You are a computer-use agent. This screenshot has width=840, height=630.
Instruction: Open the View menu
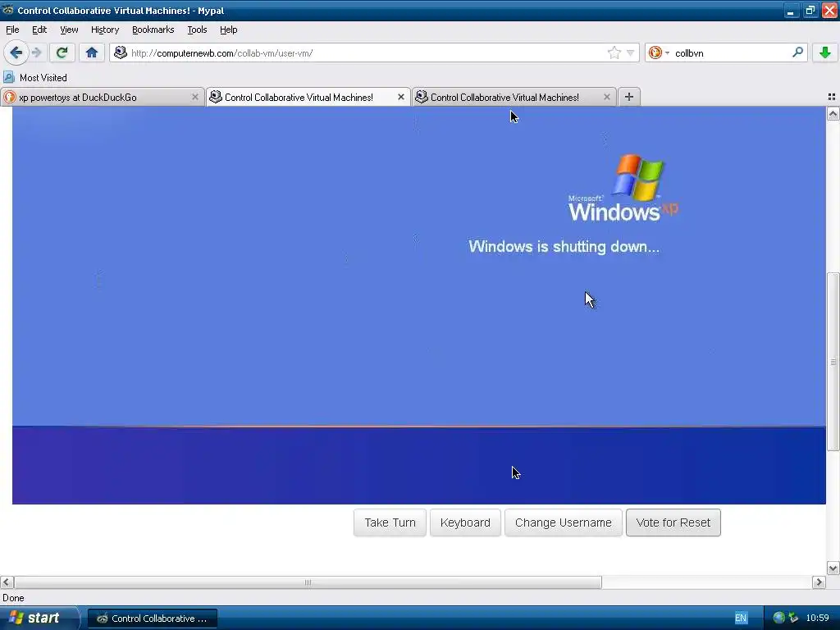click(69, 30)
